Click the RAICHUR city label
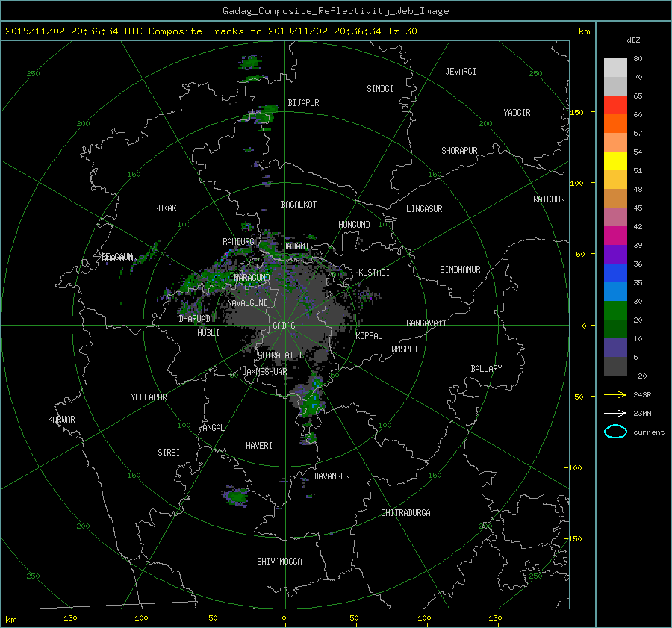This screenshot has height=628, width=672. [x=549, y=199]
